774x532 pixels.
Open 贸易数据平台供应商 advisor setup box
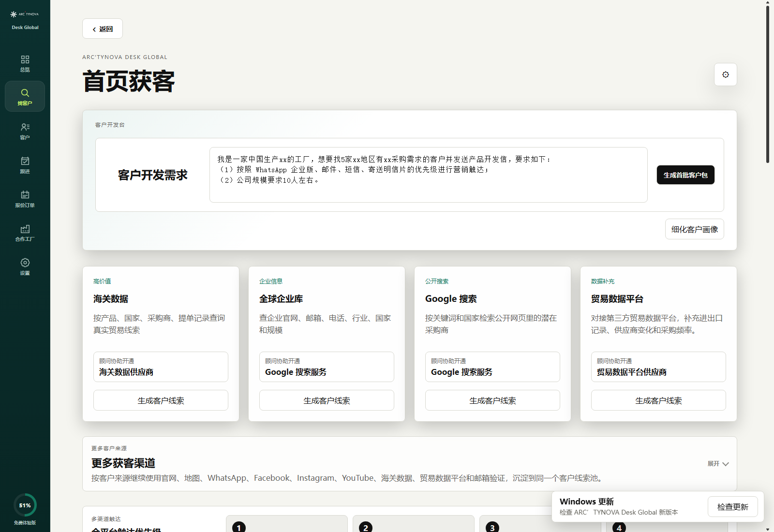pos(658,367)
